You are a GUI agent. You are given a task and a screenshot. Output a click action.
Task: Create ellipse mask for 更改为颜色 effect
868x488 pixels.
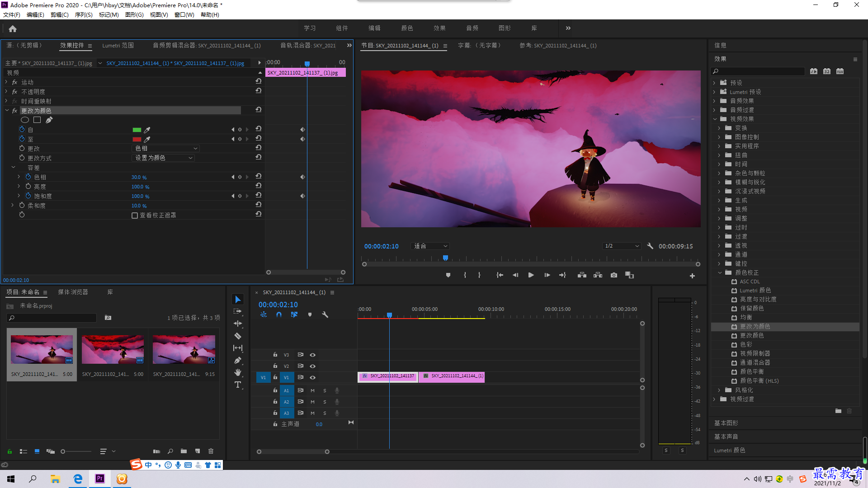point(25,120)
